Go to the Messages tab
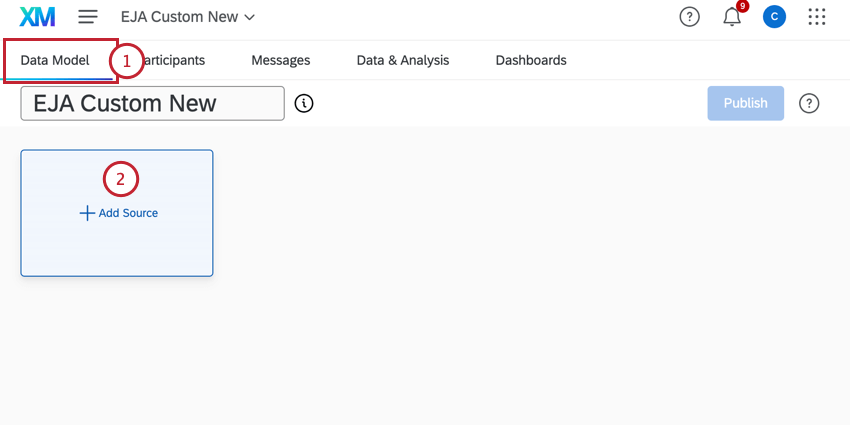This screenshot has height=425, width=850. pyautogui.click(x=280, y=60)
